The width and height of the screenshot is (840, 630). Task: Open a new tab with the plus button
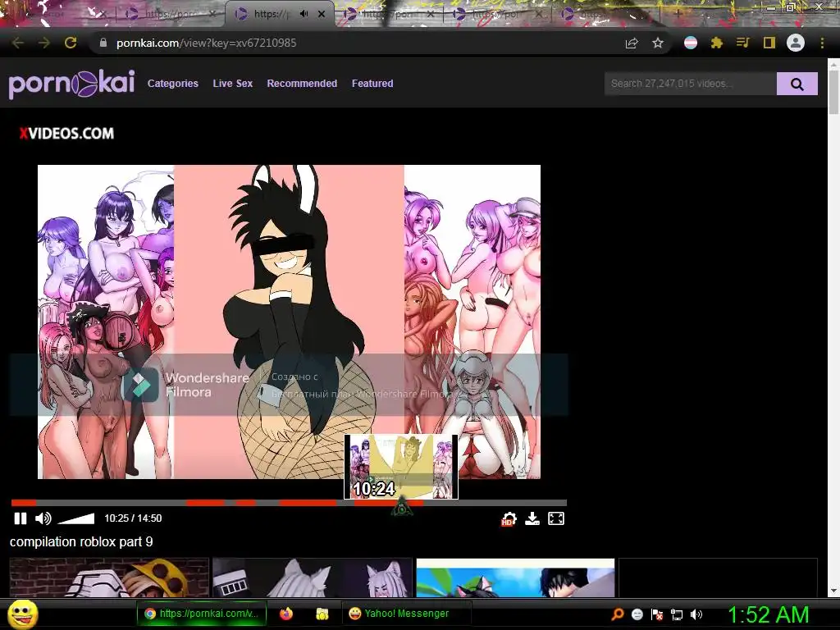point(678,14)
